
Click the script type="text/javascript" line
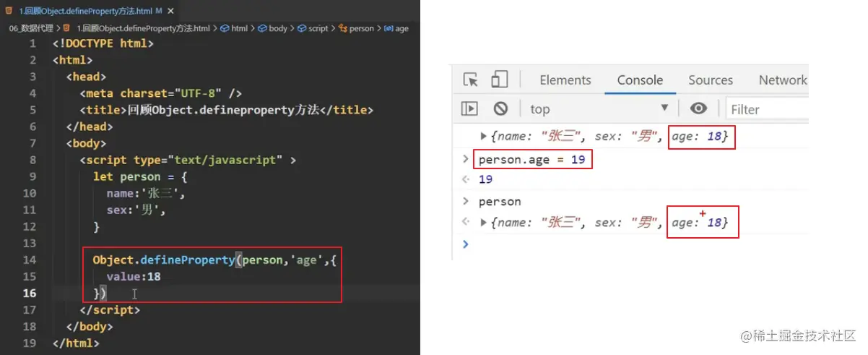tap(188, 160)
